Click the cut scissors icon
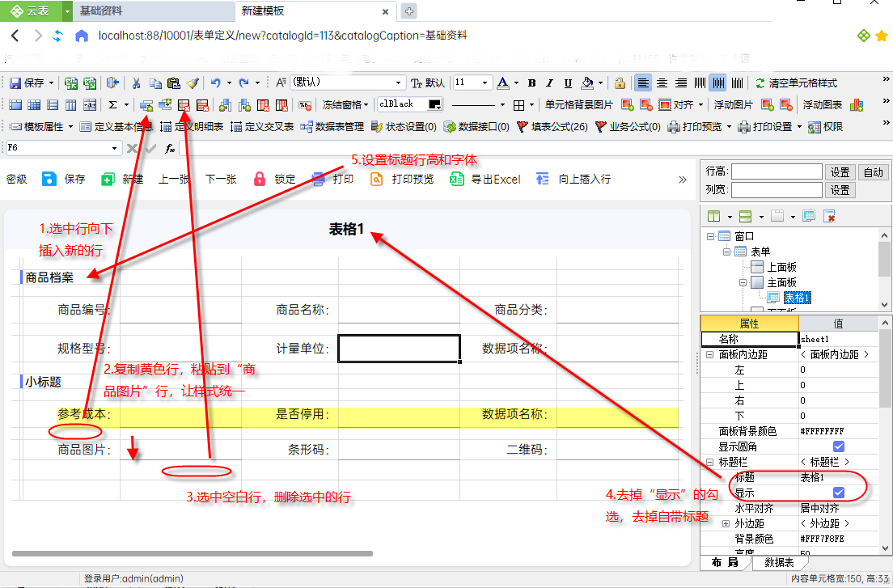 136,83
